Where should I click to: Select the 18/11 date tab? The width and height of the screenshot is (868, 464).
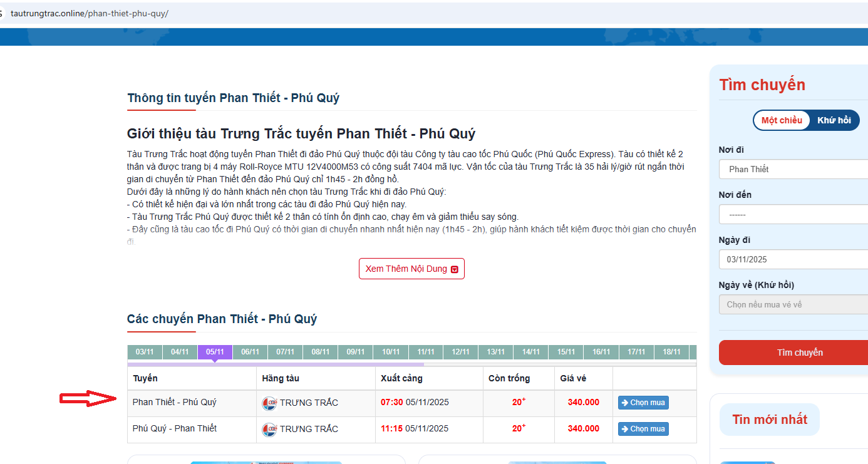671,352
